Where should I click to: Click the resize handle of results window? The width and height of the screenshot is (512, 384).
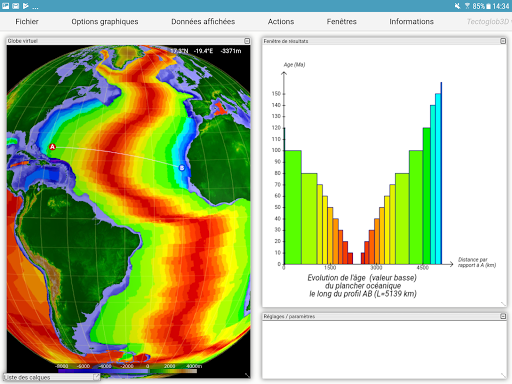[x=503, y=304]
